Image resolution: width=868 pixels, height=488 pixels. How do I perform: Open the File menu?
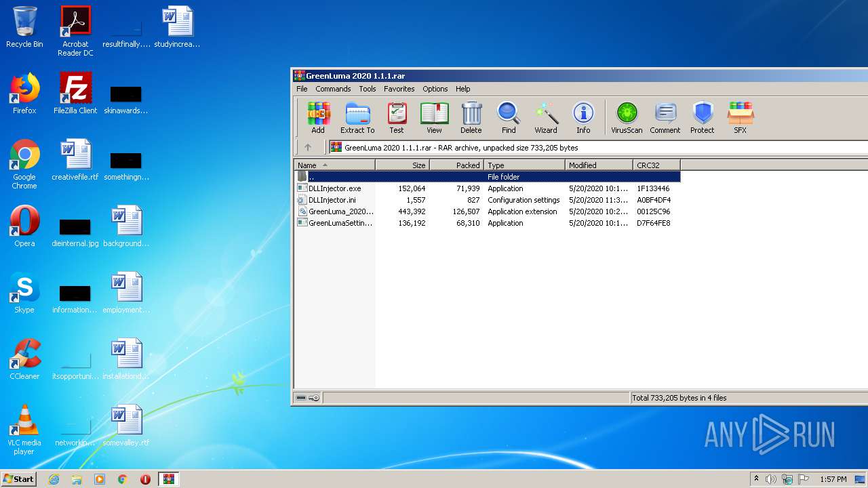(x=302, y=89)
